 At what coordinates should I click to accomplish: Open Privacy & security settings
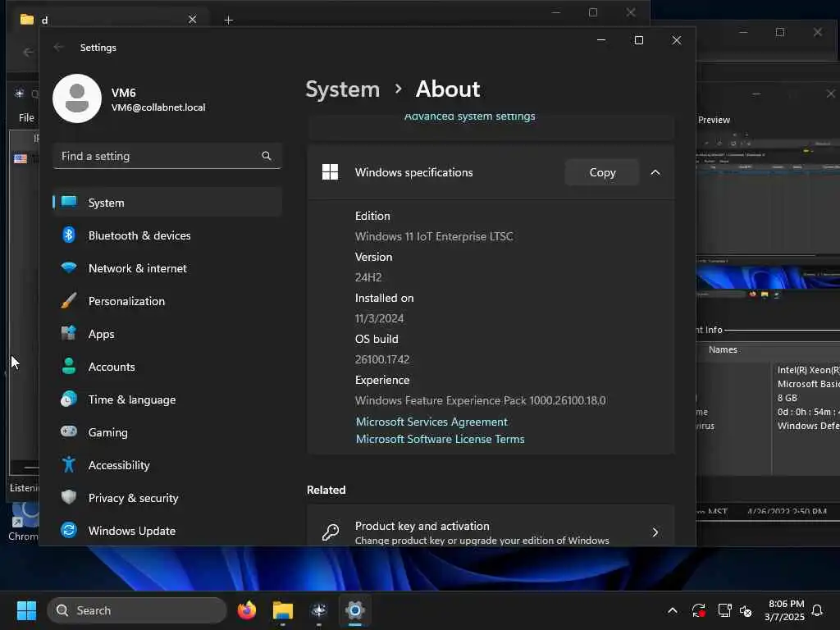pyautogui.click(x=167, y=498)
